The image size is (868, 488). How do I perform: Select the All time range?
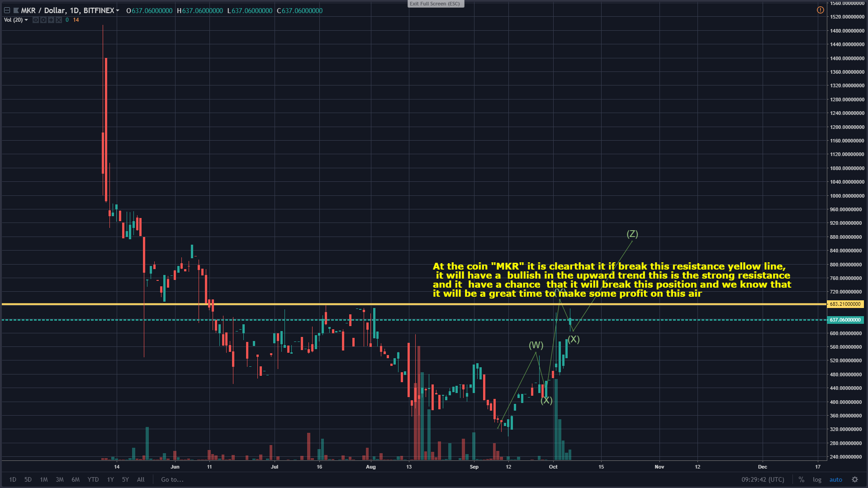tap(141, 479)
